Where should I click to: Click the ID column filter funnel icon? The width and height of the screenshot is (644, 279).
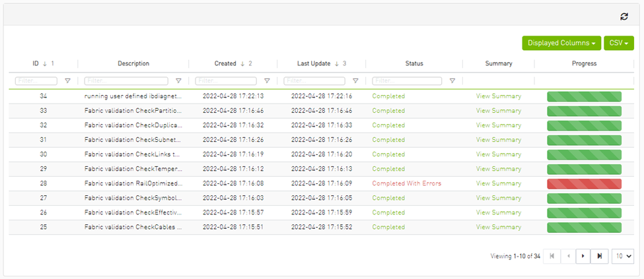click(67, 81)
